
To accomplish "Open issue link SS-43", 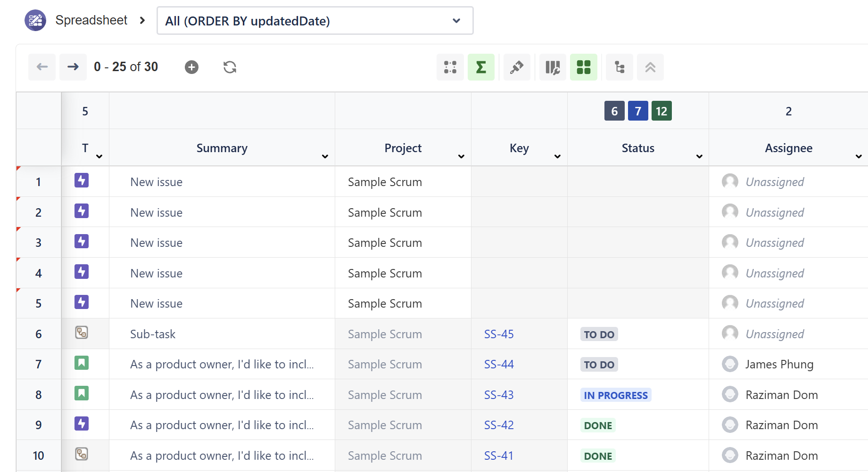I will (x=499, y=395).
